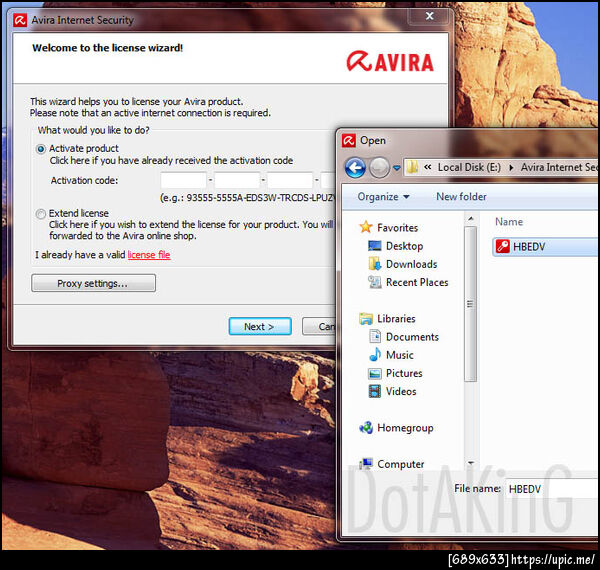Click the greyed forward navigation button
The width and height of the screenshot is (600, 570).
(x=379, y=168)
